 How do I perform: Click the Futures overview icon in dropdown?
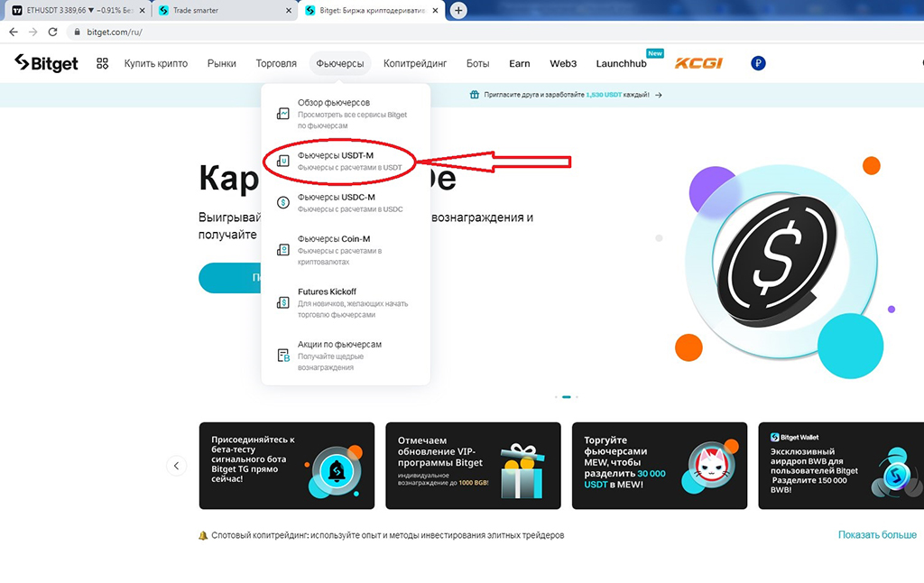click(283, 114)
